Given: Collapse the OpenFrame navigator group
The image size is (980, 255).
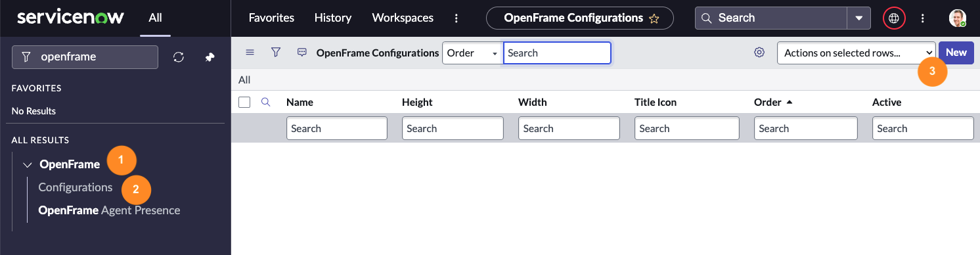Looking at the screenshot, I should click(x=27, y=165).
